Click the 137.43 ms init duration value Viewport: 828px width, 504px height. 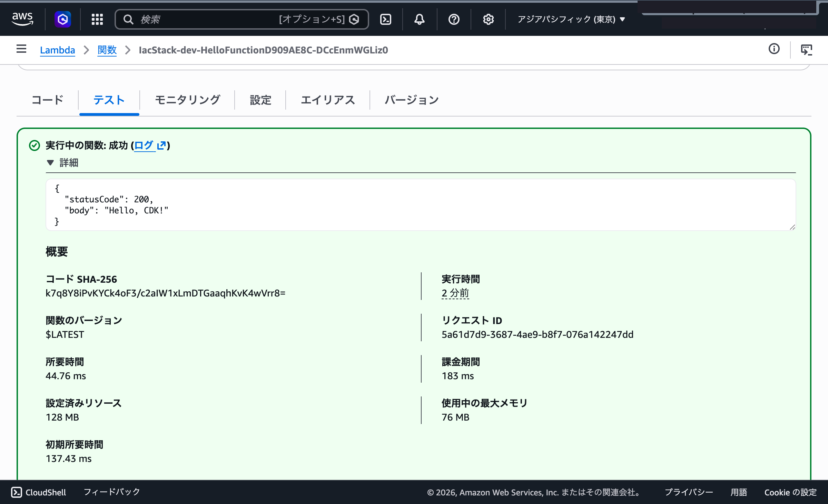point(69,458)
